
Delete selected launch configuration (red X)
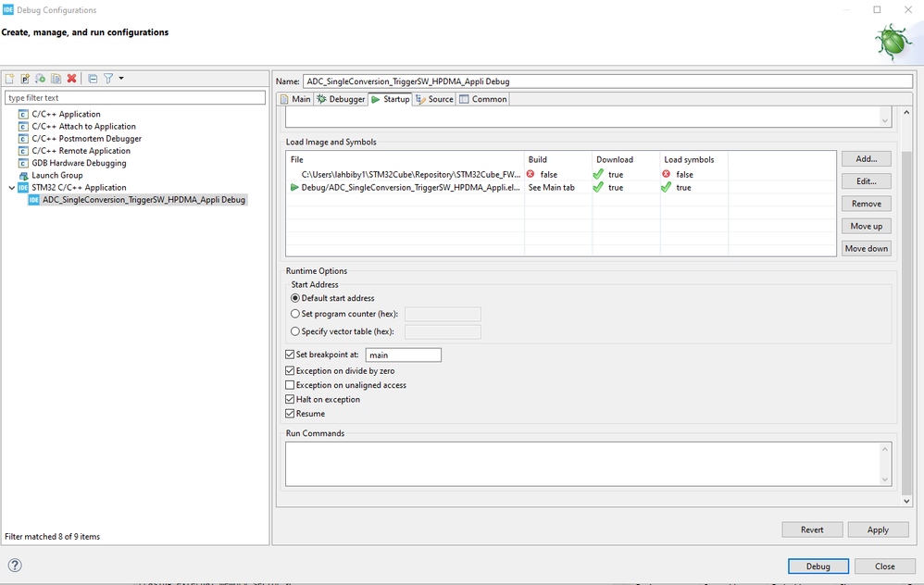(x=71, y=79)
